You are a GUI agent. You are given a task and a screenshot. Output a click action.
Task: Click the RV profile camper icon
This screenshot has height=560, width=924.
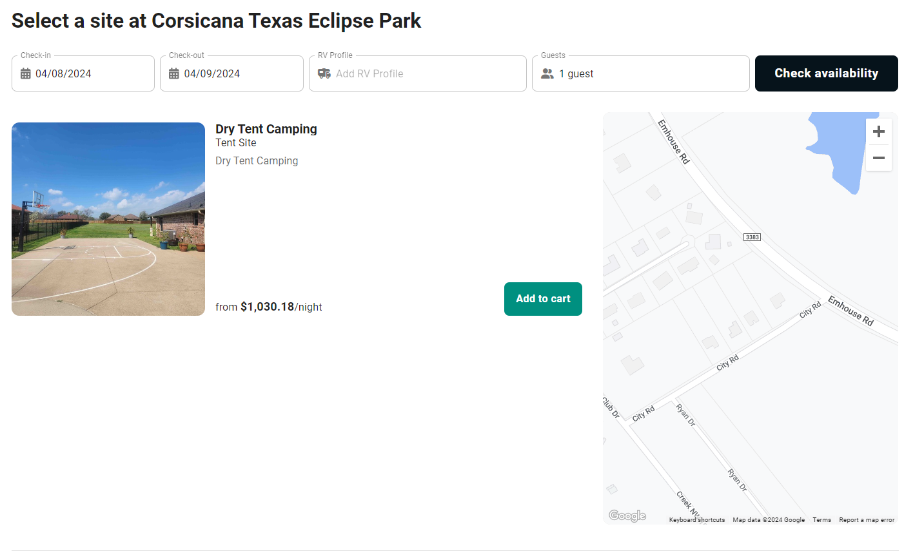pos(324,74)
